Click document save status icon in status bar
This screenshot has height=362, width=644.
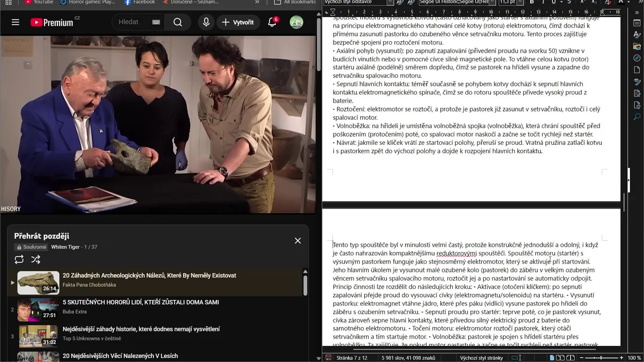(328, 358)
